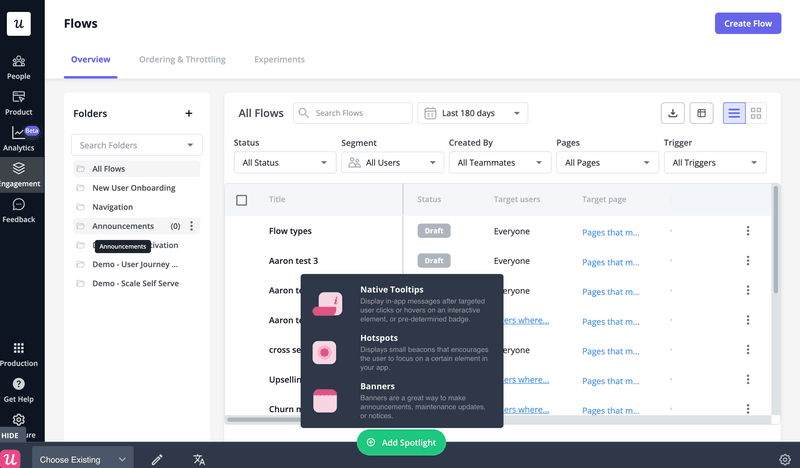This screenshot has width=800, height=468.
Task: Click the pencil edit icon in bottom bar
Action: tap(157, 459)
